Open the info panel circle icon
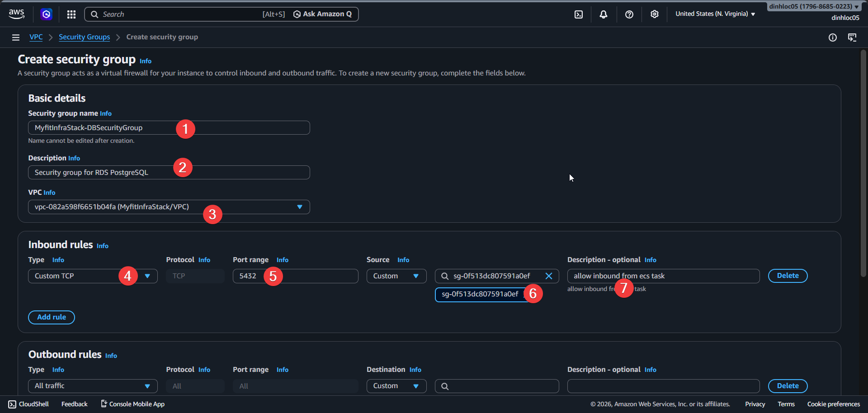 tap(832, 38)
